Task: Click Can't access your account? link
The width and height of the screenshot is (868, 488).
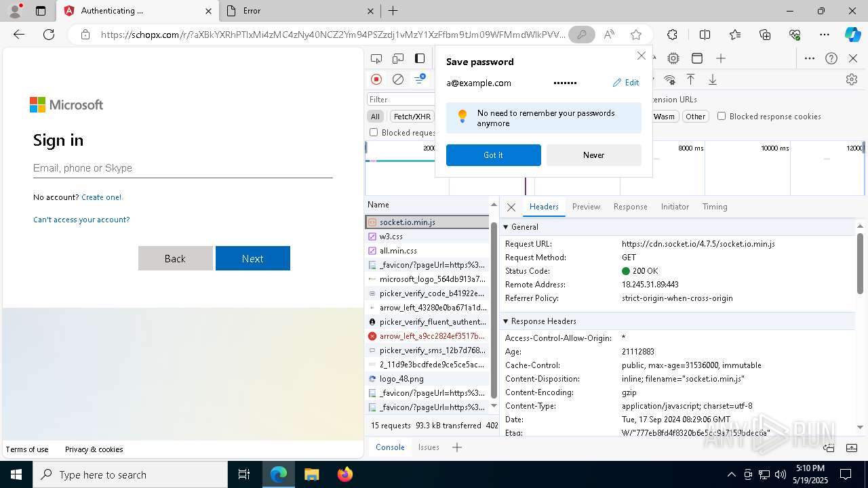Action: tap(81, 220)
